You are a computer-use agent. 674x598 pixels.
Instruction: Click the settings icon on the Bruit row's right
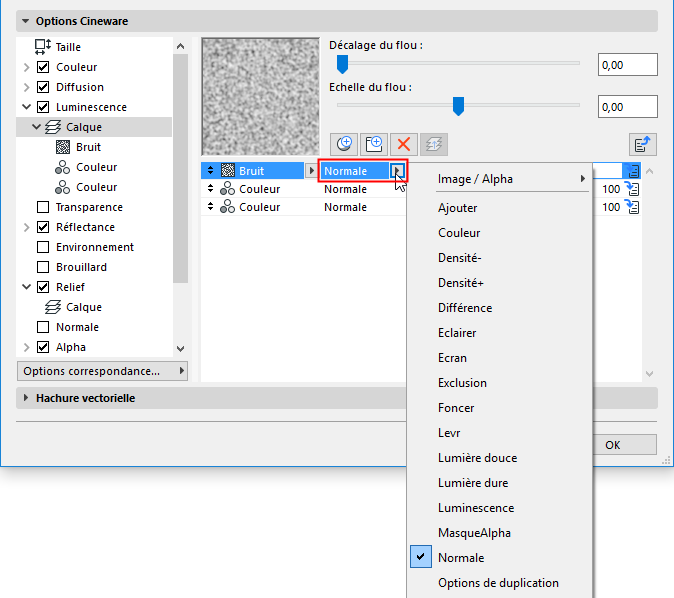coord(632,171)
